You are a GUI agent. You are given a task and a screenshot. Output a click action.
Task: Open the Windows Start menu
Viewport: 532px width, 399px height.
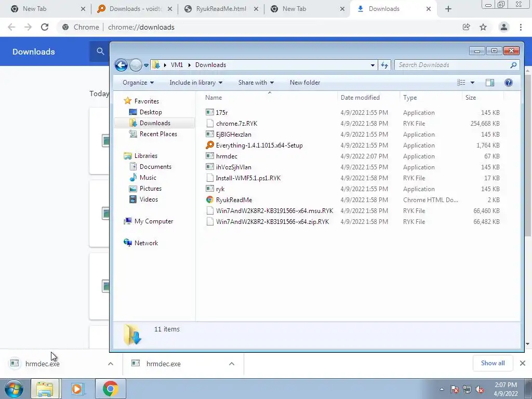(14, 389)
